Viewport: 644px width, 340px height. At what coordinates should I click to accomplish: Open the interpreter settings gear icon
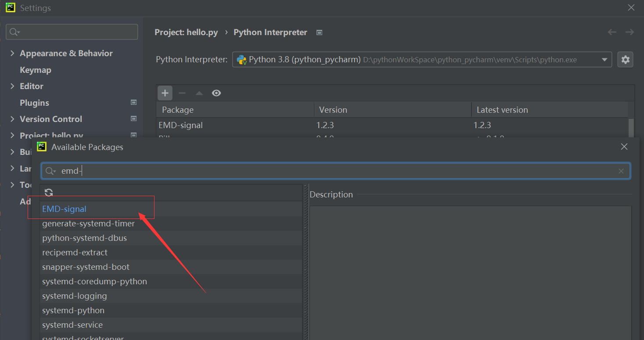coord(625,60)
